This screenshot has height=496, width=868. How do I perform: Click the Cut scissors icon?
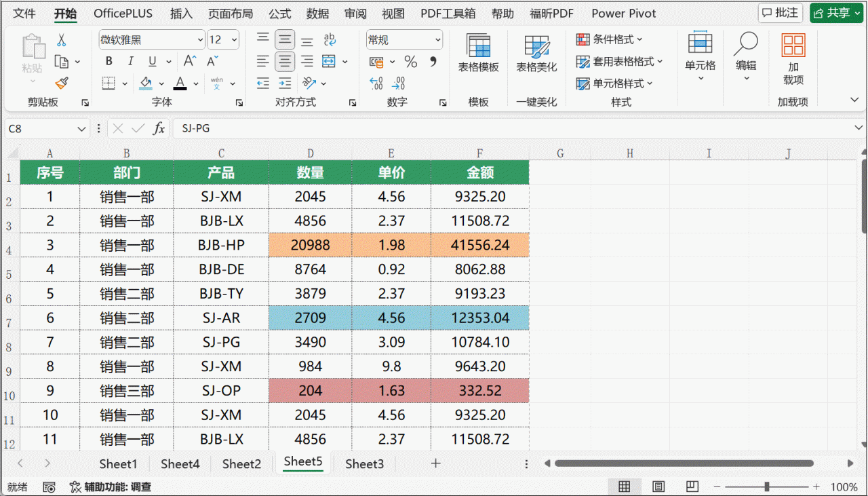62,40
